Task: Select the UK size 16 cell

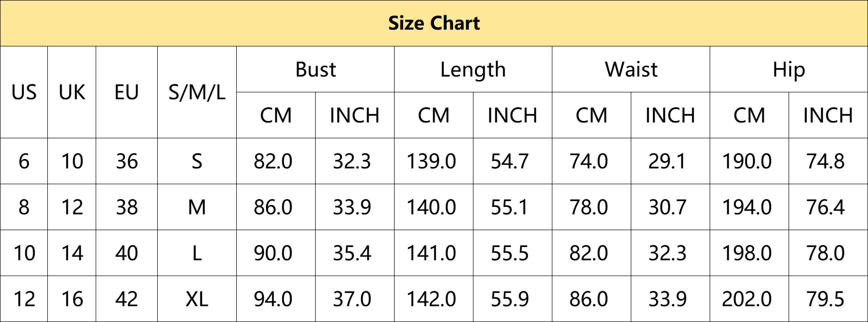Action: pyautogui.click(x=72, y=299)
